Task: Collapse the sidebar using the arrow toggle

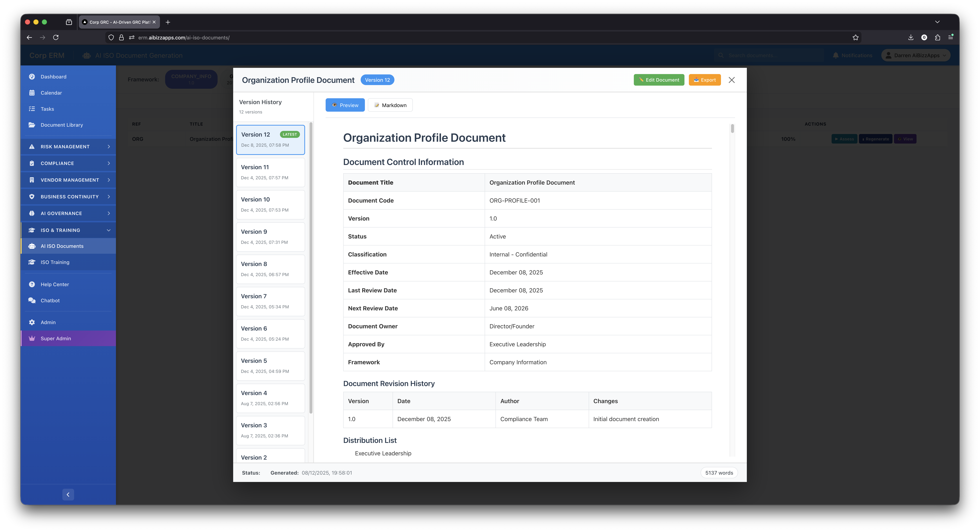Action: coord(68,494)
